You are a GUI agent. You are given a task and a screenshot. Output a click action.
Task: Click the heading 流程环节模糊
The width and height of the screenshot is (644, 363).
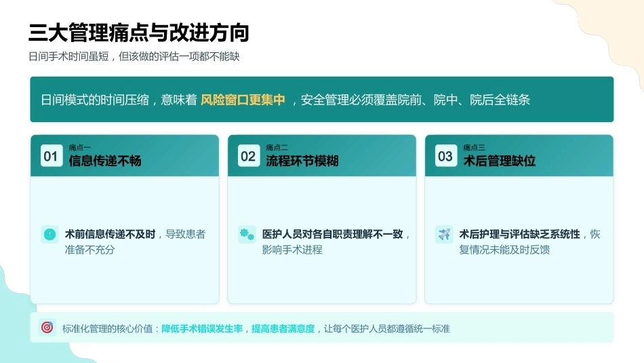[x=302, y=160]
